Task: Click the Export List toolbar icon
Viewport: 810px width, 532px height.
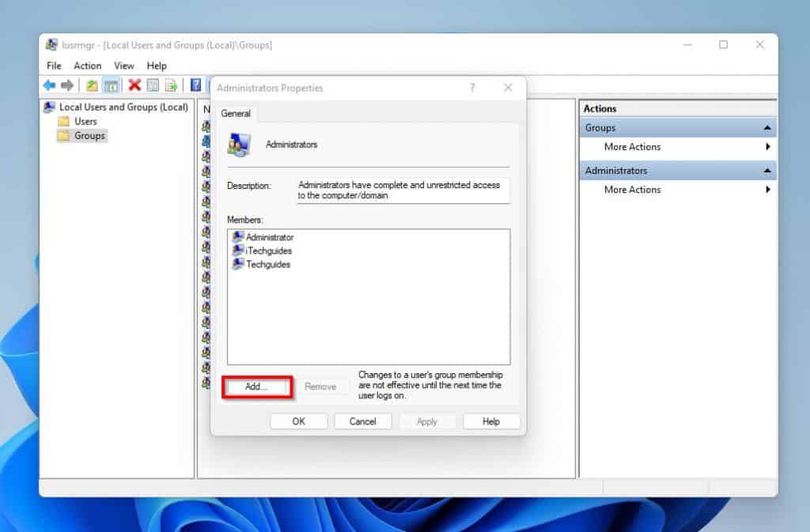Action: tap(171, 85)
